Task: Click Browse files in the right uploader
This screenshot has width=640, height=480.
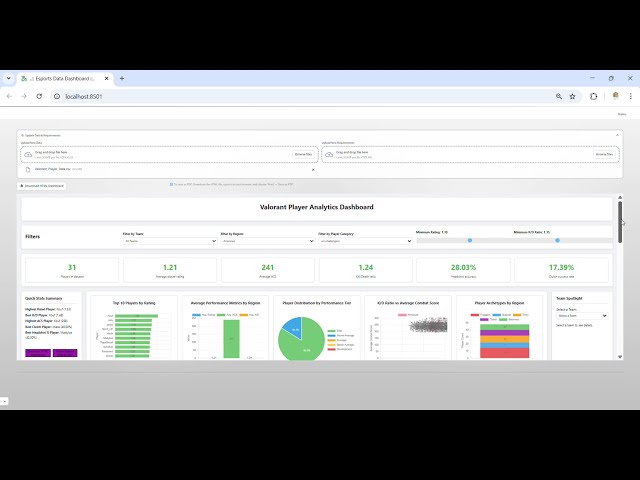Action: (604, 154)
